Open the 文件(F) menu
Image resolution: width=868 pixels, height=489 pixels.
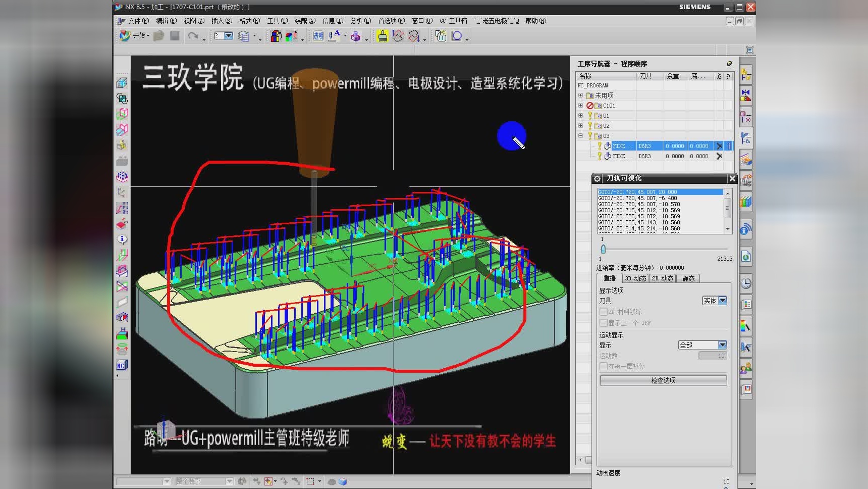click(x=138, y=21)
